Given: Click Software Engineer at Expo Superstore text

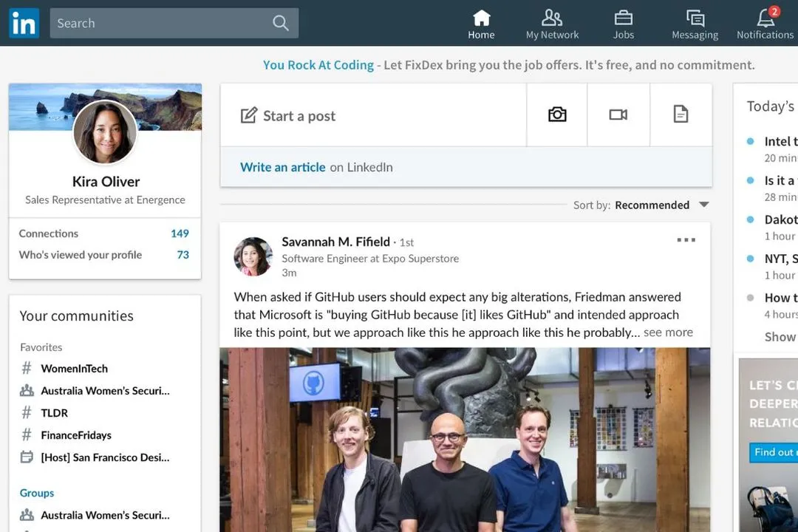Looking at the screenshot, I should tap(370, 259).
